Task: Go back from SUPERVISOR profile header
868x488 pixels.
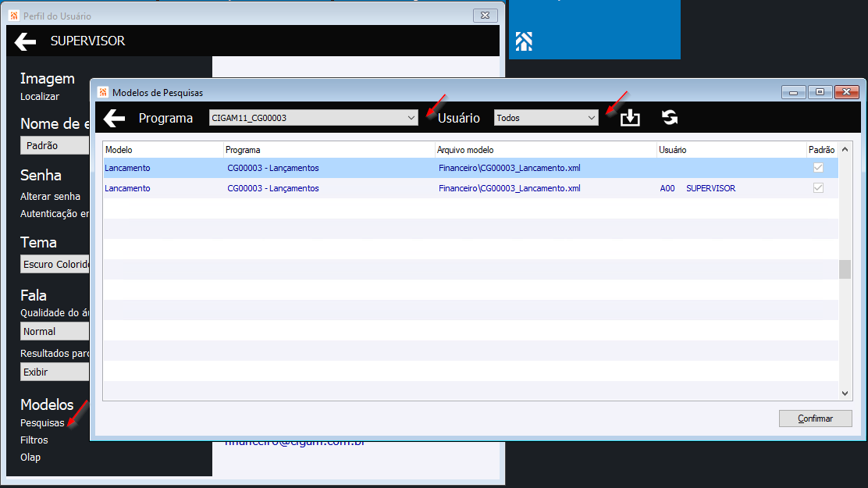Action: 25,41
